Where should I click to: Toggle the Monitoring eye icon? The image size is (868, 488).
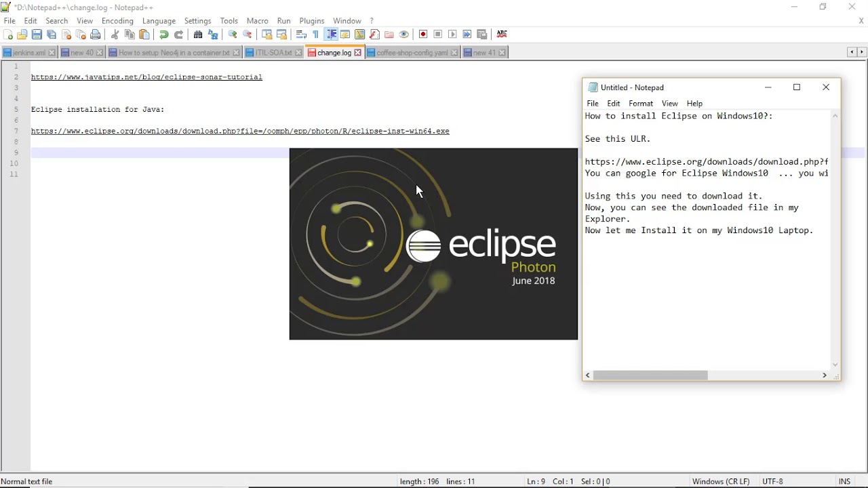[404, 35]
